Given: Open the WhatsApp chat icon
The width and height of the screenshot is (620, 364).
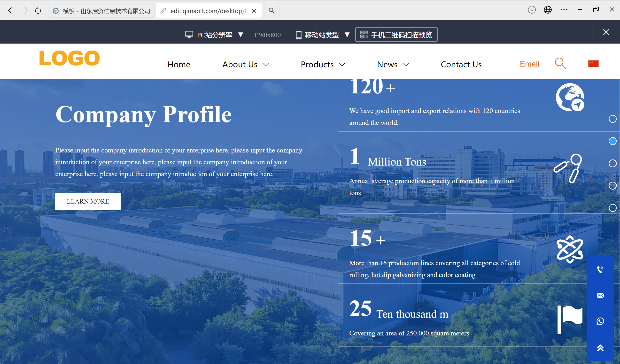Looking at the screenshot, I should (600, 321).
